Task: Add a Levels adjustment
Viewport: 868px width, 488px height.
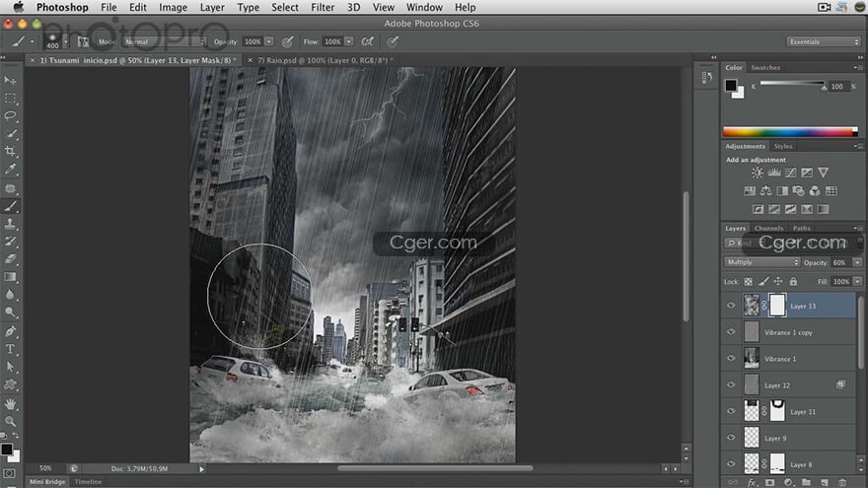Action: 774,173
